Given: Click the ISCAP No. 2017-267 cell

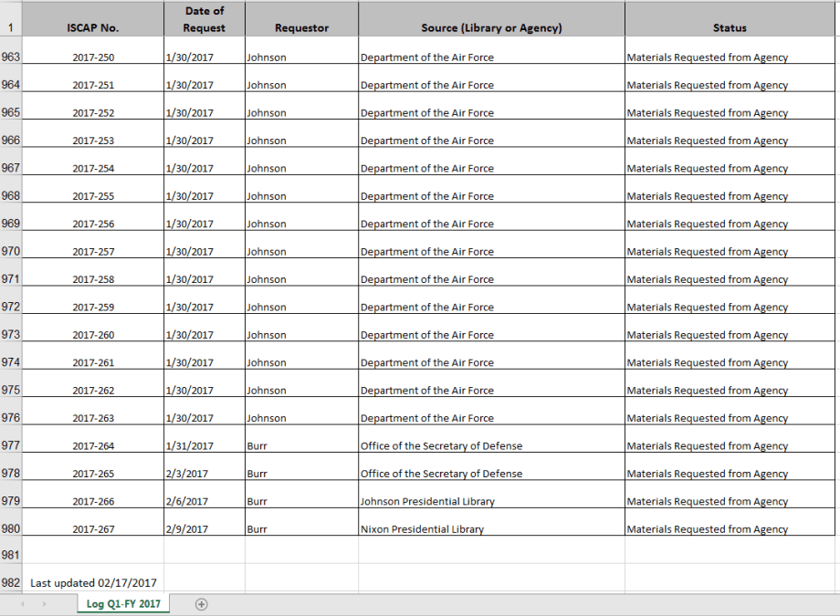Looking at the screenshot, I should tap(93, 529).
